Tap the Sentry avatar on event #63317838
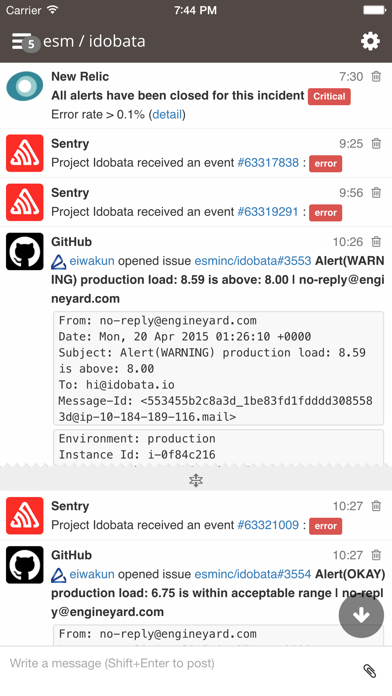Image resolution: width=392 pixels, height=696 pixels. tap(25, 153)
